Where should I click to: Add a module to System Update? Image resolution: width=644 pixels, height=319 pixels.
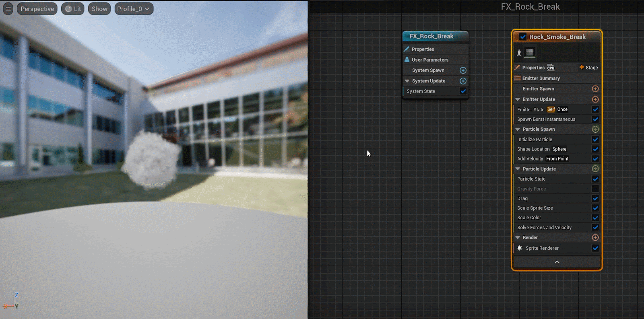tap(463, 81)
